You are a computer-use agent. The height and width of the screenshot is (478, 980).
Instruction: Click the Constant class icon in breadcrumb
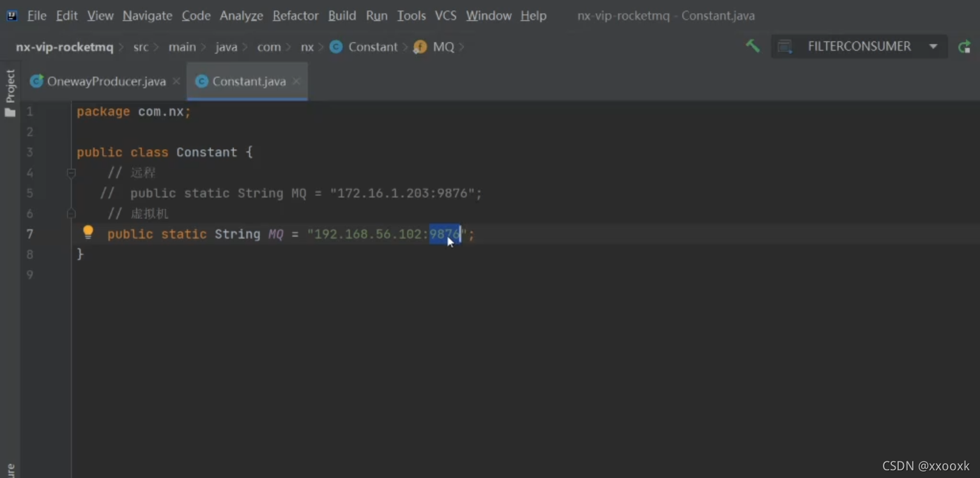[336, 47]
